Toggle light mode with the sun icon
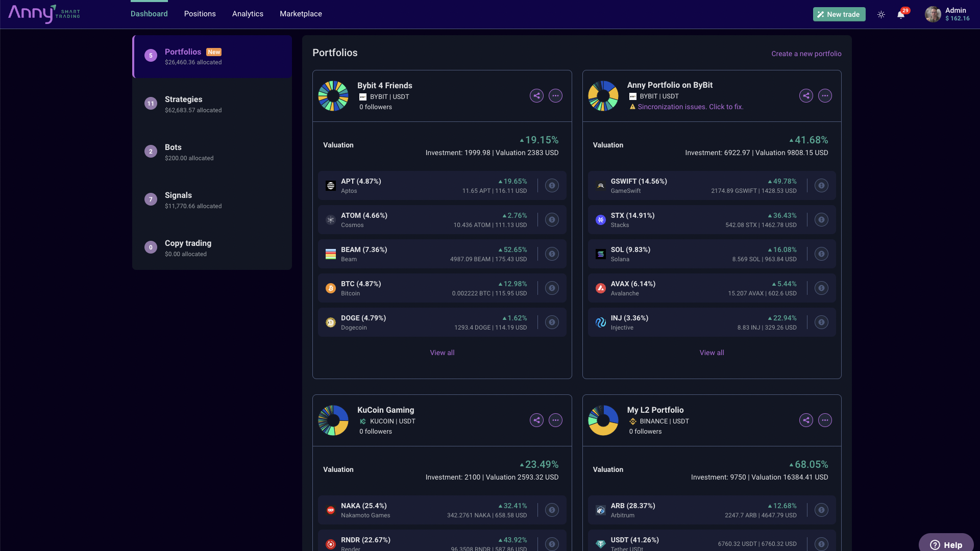 881,14
